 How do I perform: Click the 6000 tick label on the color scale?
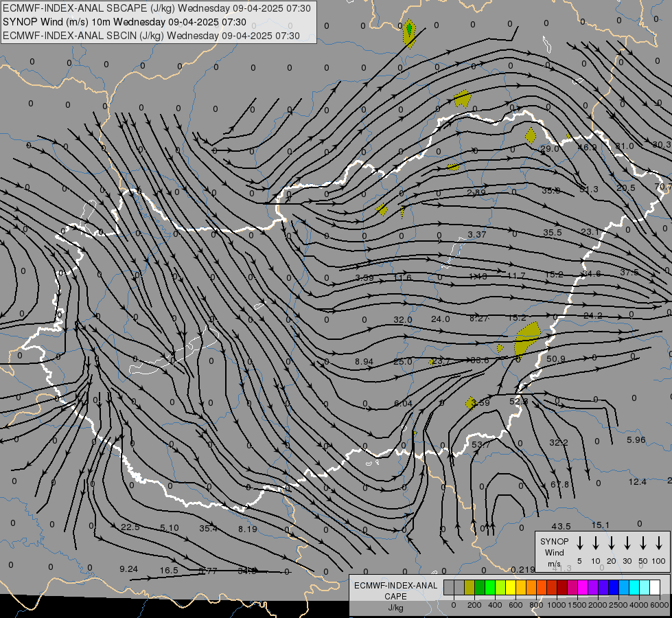tap(660, 605)
